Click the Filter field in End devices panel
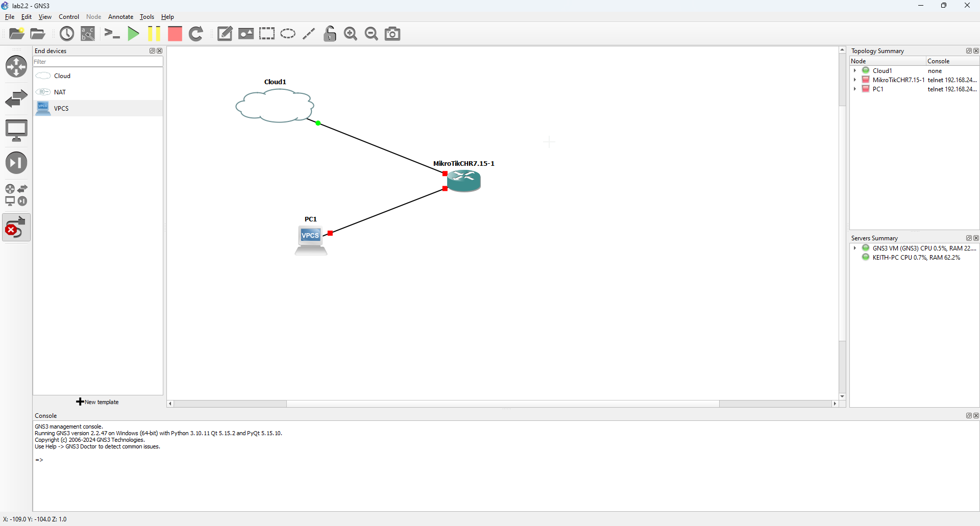The width and height of the screenshot is (980, 526). point(97,62)
